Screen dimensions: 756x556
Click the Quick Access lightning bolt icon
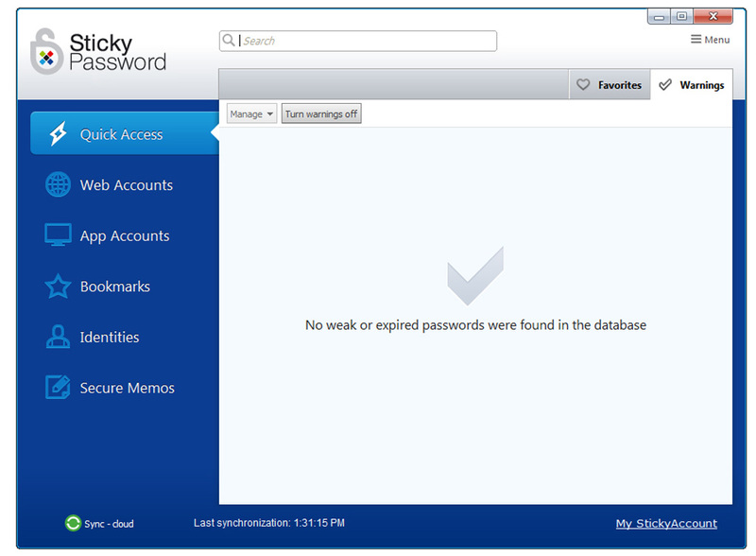[59, 133]
